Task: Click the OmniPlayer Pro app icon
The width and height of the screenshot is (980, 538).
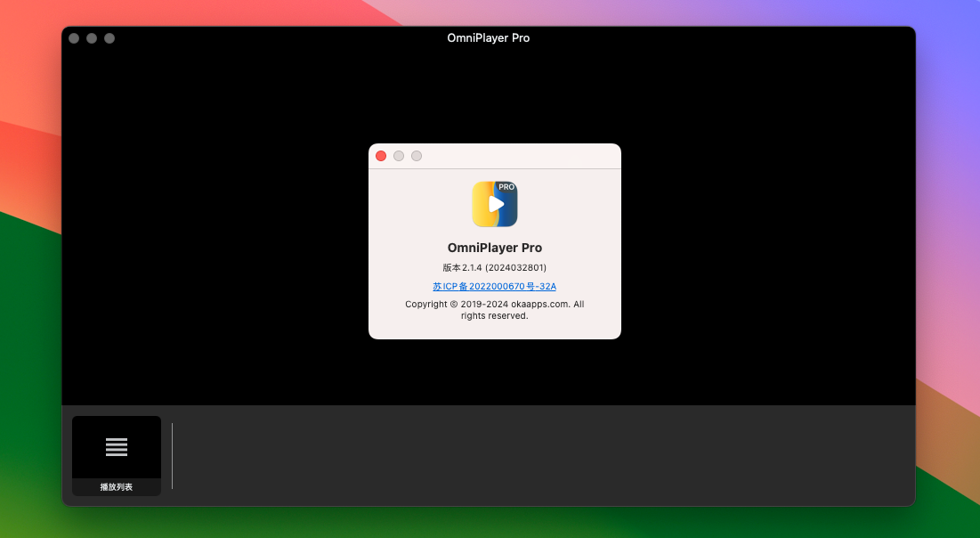Action: click(494, 204)
